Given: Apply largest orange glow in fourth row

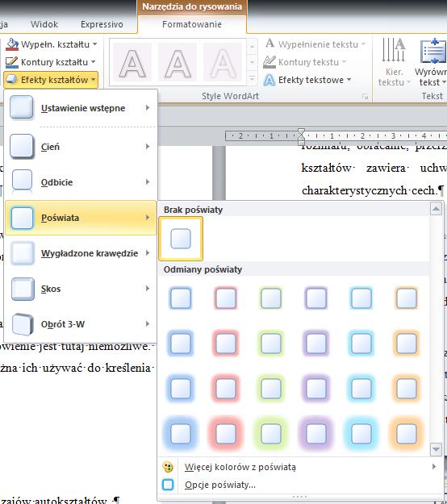Looking at the screenshot, I should [407, 433].
